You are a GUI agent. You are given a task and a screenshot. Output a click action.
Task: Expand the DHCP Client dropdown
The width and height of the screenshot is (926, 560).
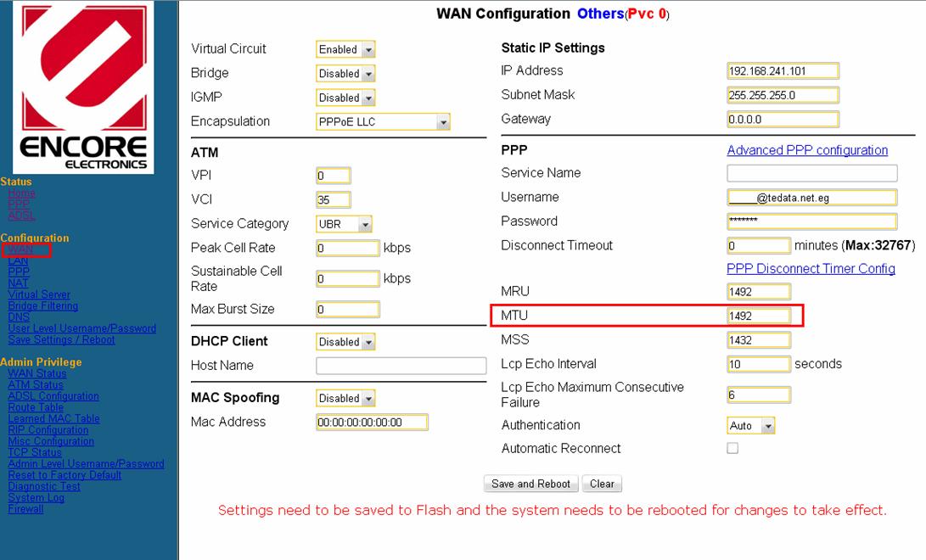tap(345, 341)
